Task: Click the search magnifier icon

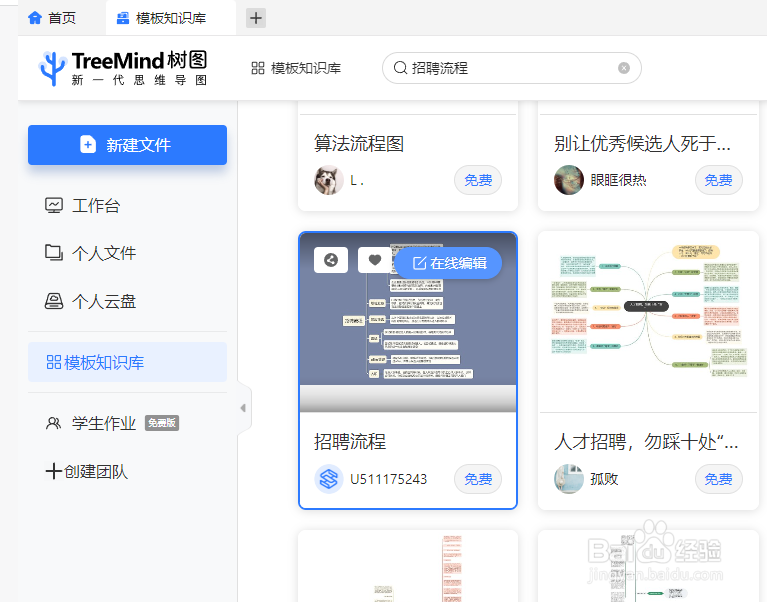Action: coord(400,68)
